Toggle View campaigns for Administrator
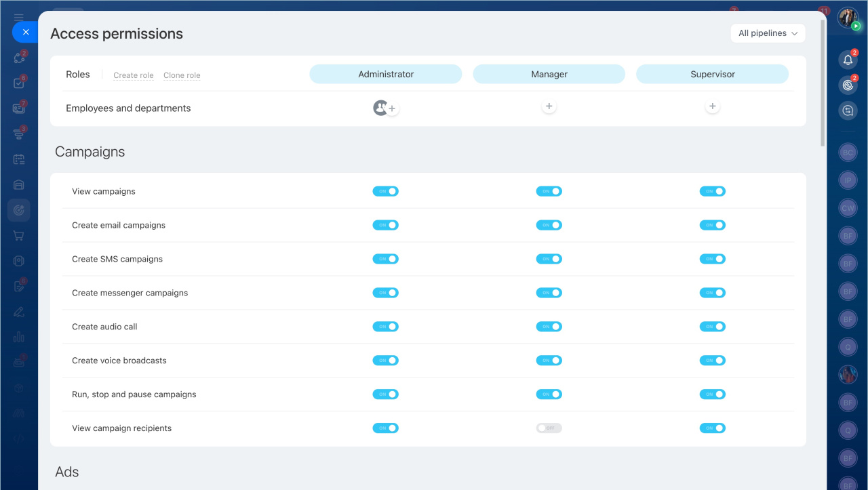The height and width of the screenshot is (490, 868). tap(385, 191)
